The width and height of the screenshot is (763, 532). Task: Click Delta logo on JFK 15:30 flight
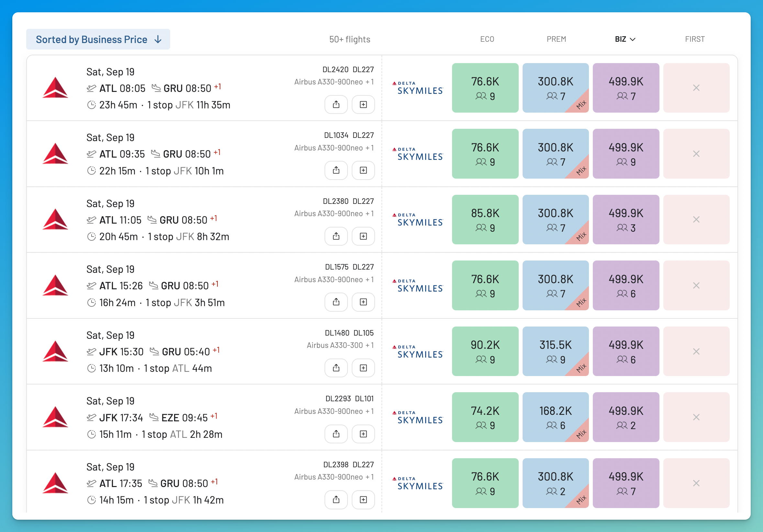pos(55,351)
